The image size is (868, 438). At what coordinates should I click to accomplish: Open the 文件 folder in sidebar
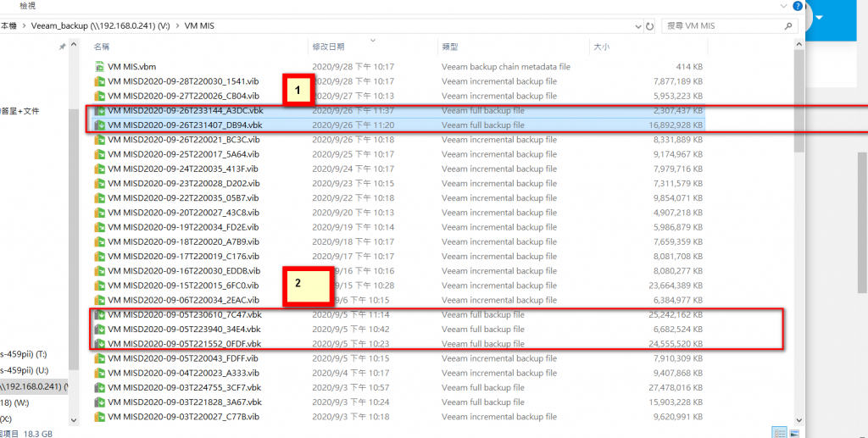[x=20, y=111]
